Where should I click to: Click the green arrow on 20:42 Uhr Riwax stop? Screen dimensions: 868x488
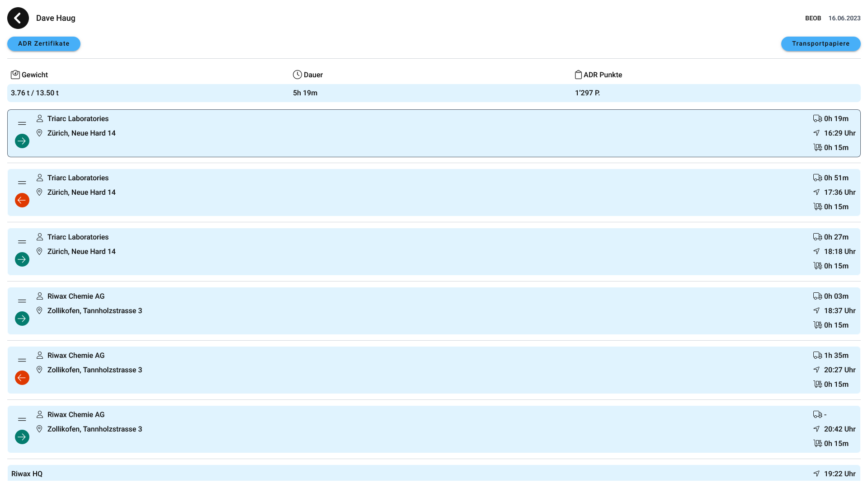click(22, 437)
